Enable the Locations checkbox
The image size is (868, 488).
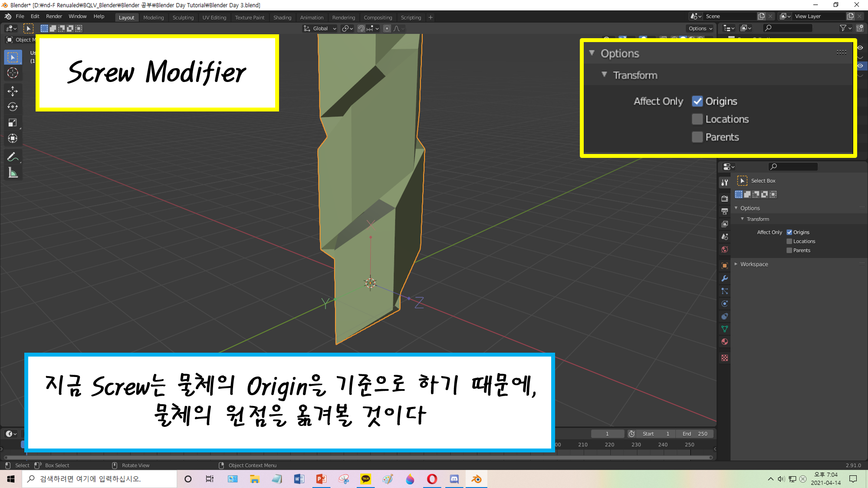pyautogui.click(x=789, y=241)
